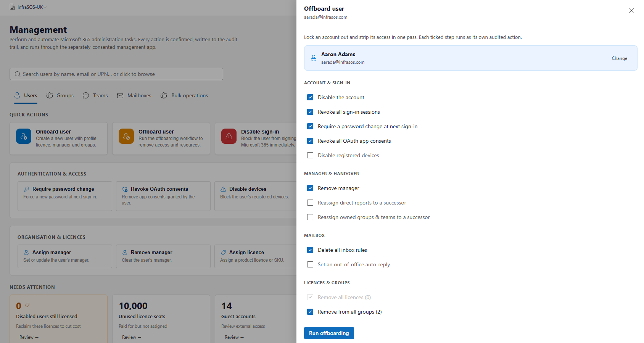The width and height of the screenshot is (644, 343).
Task: Switch to the Users tab
Action: click(x=26, y=95)
